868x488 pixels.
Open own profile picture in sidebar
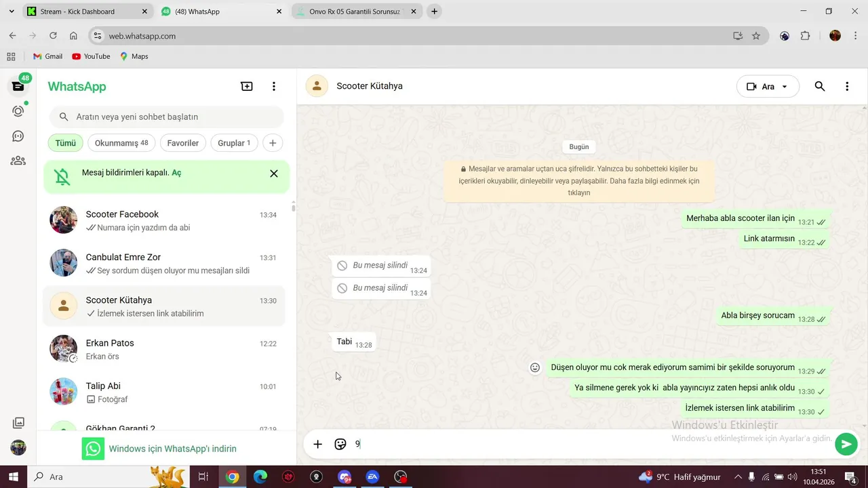click(18, 447)
